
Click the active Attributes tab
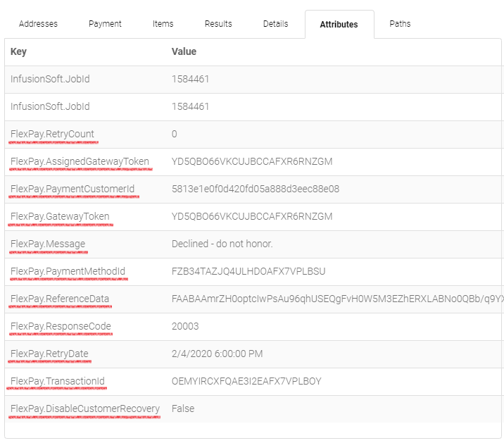(339, 25)
